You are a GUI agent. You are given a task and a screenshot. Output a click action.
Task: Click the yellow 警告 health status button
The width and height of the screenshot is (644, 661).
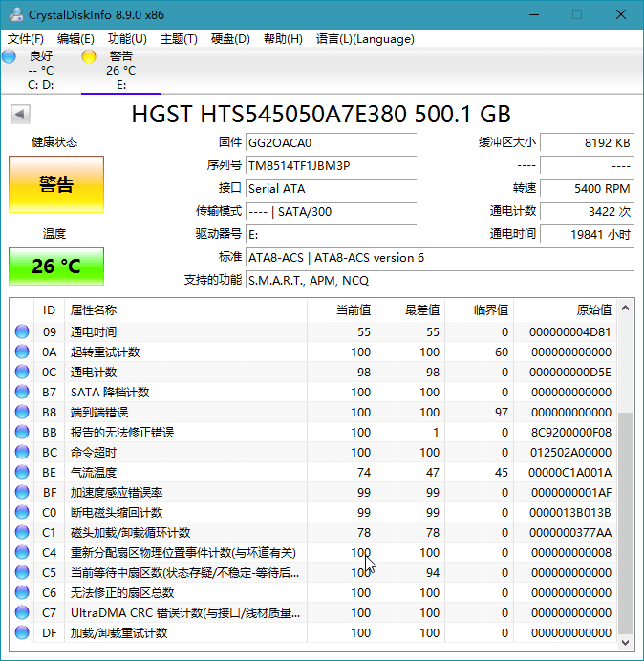coord(56,184)
